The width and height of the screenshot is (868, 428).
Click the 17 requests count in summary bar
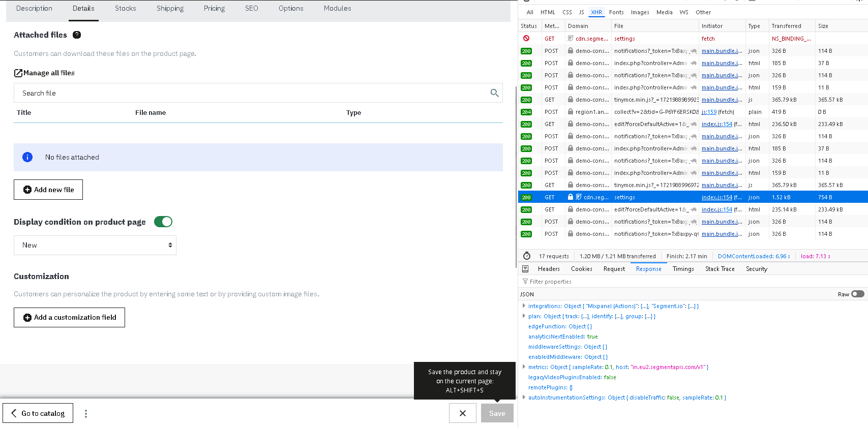[554, 256]
